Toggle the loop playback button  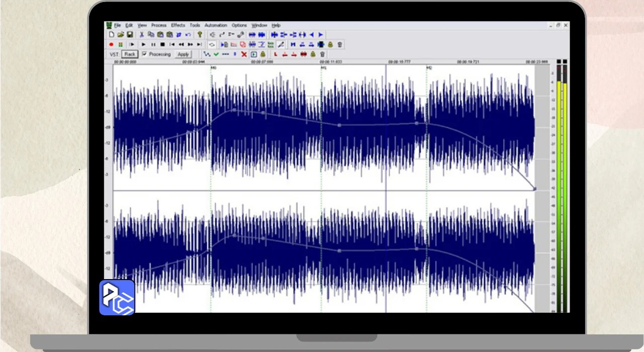coord(212,44)
